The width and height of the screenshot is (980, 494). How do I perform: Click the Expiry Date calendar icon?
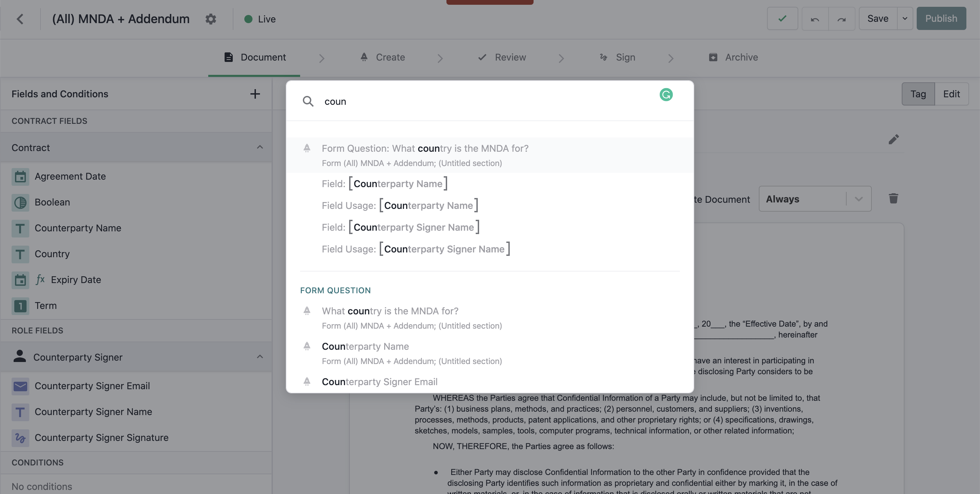(x=20, y=280)
